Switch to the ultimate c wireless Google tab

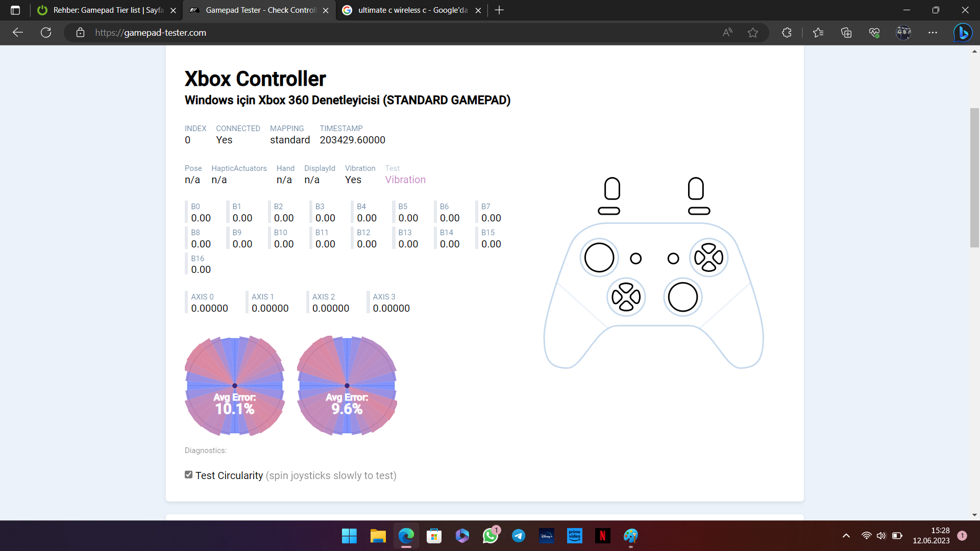(411, 10)
